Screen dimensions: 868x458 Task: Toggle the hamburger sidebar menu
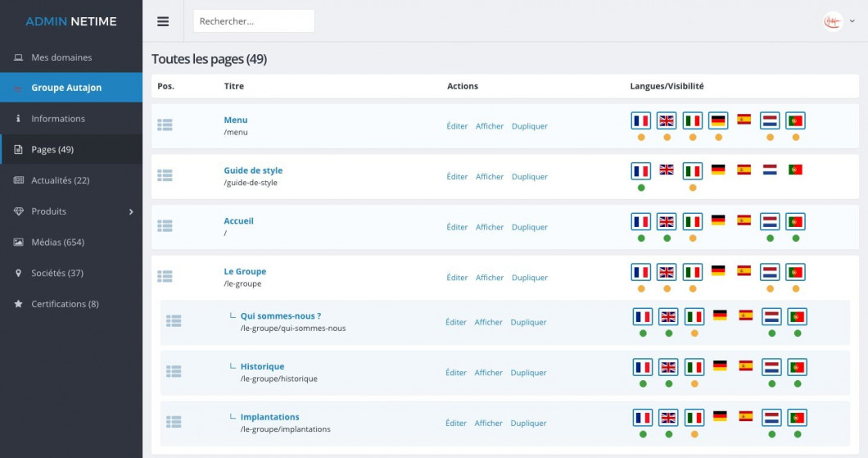tap(163, 21)
